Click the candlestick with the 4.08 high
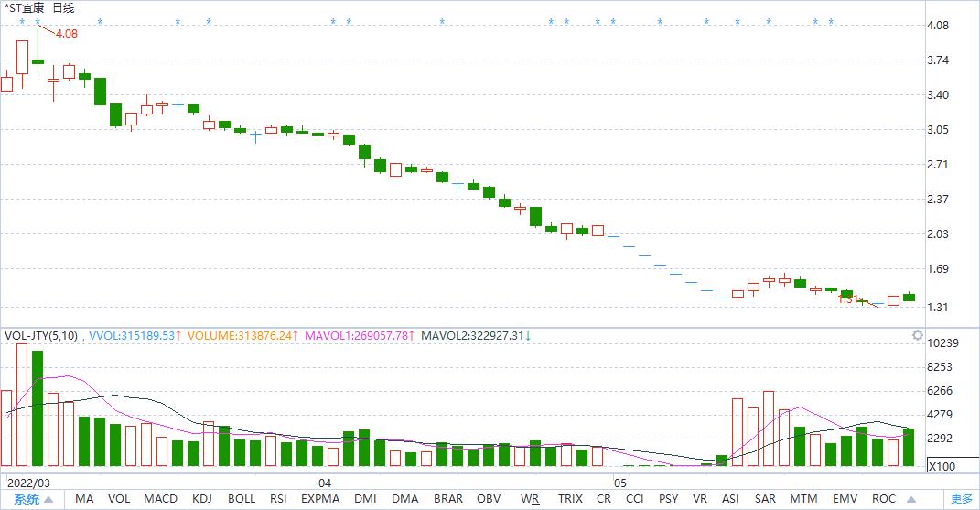The height and width of the screenshot is (510, 980). 38,50
